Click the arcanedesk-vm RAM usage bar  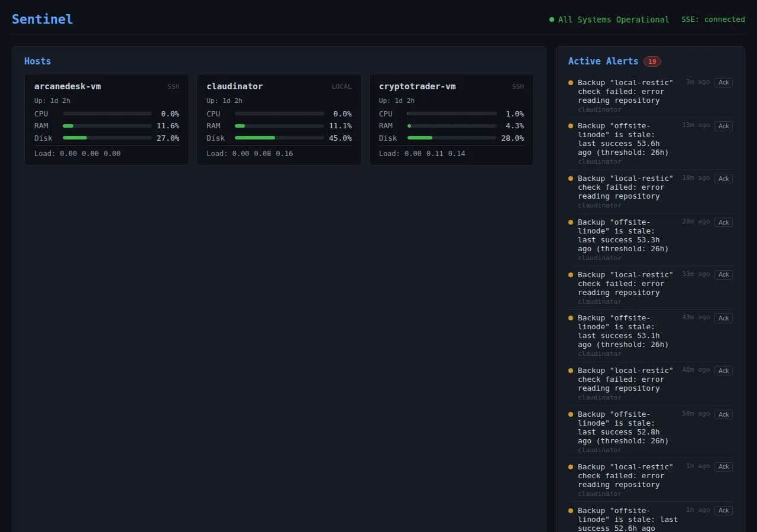(x=107, y=126)
